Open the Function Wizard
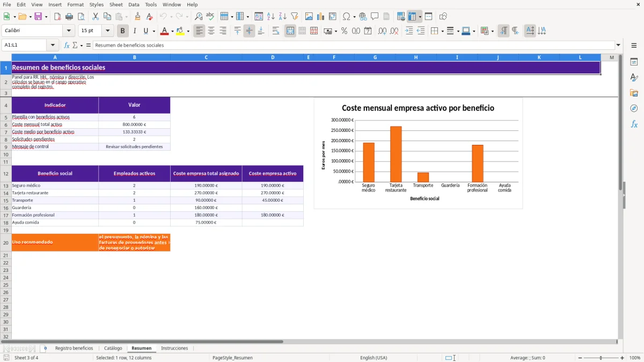This screenshot has height=362, width=644. (67, 45)
